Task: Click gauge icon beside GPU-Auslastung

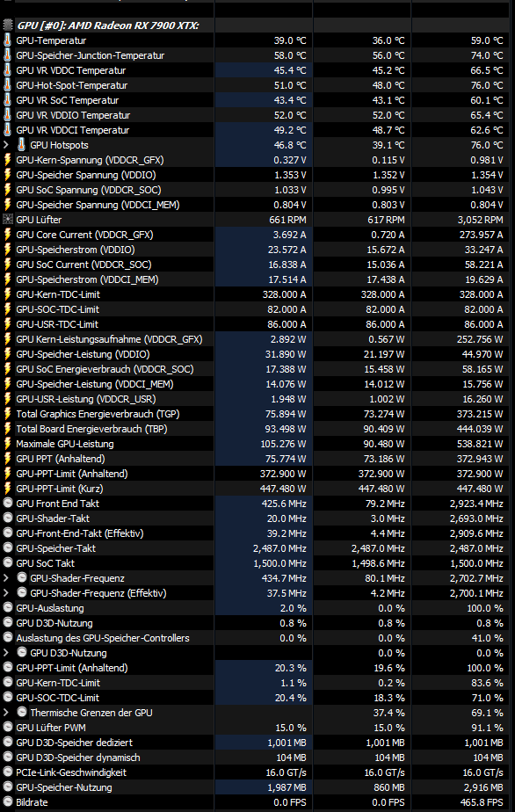Action: (x=8, y=607)
